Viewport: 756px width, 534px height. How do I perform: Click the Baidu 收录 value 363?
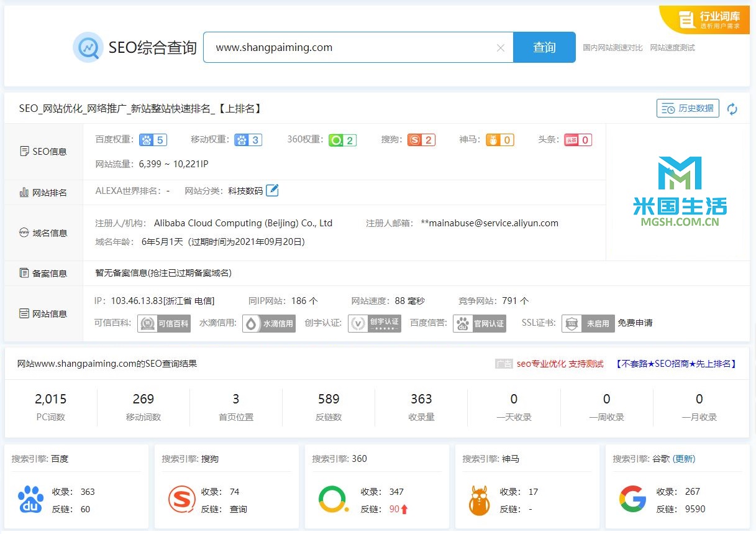click(x=88, y=492)
